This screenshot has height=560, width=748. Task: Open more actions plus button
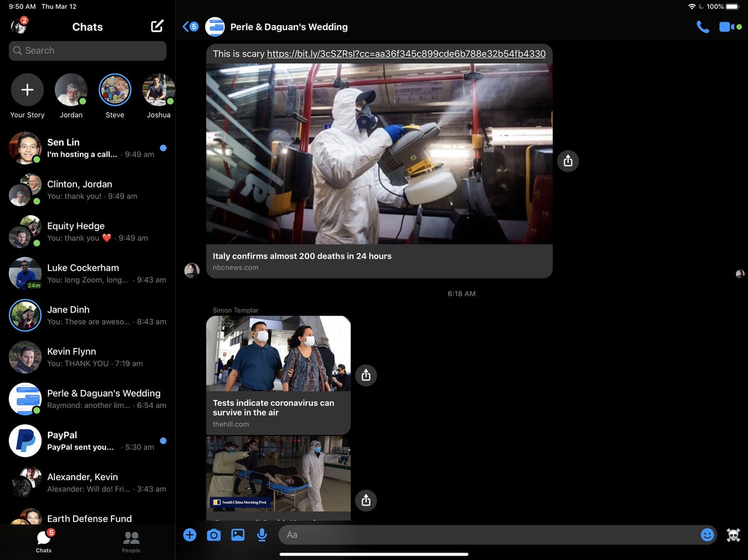(x=189, y=534)
